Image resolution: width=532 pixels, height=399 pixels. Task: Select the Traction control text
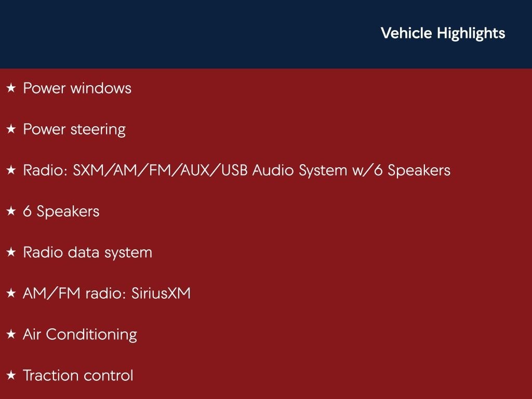click(x=78, y=376)
